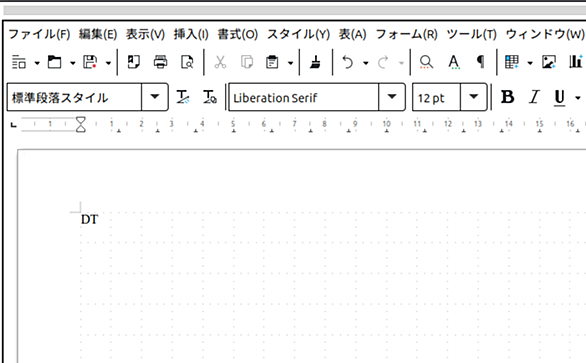This screenshot has width=586, height=363.
Task: Expand the Underline style dropdown arrow
Action: (x=578, y=98)
